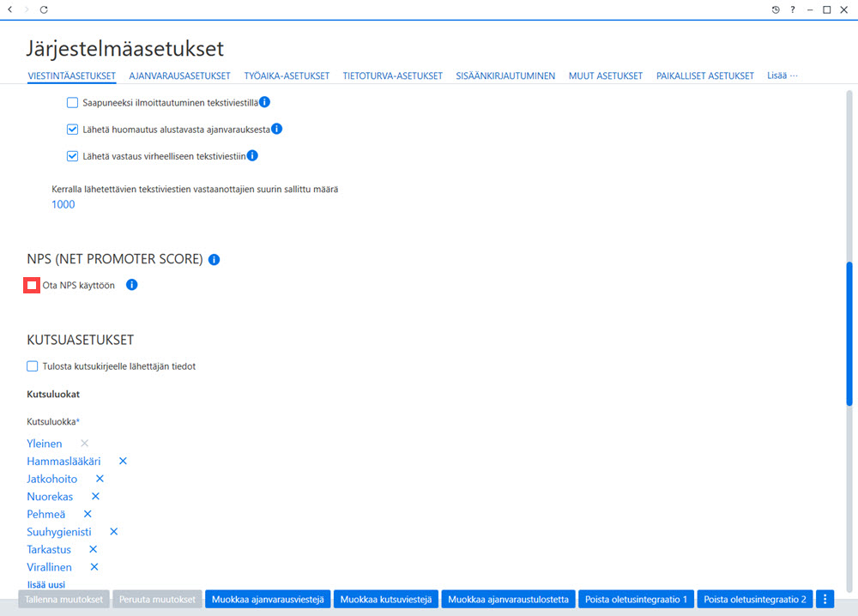The height and width of the screenshot is (616, 858).
Task: Enable the Ota NPS käyttöön checkbox
Action: (x=32, y=285)
